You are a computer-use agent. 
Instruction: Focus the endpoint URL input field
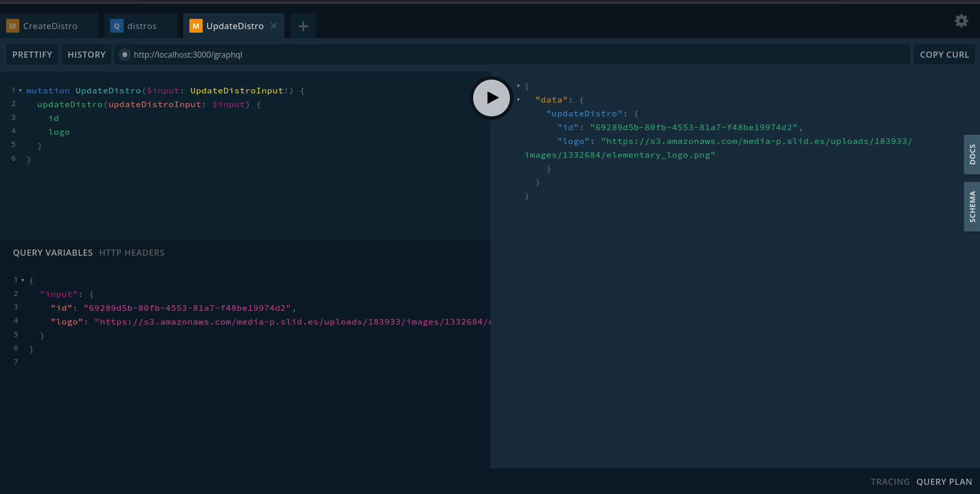(512, 55)
